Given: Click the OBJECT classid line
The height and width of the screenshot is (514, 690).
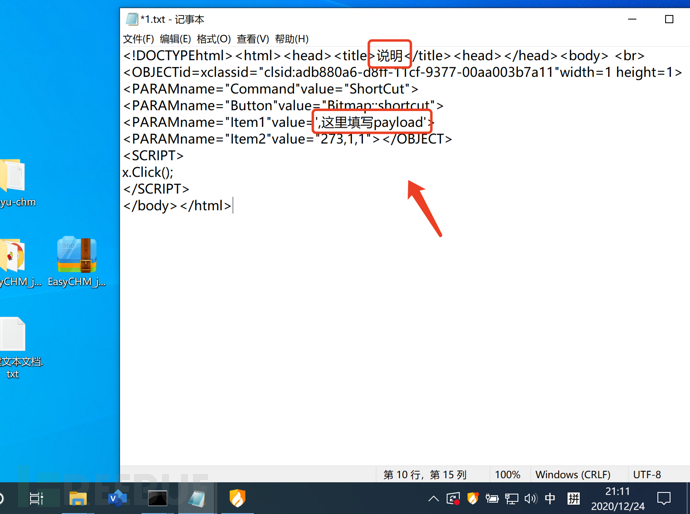Looking at the screenshot, I should tap(403, 72).
